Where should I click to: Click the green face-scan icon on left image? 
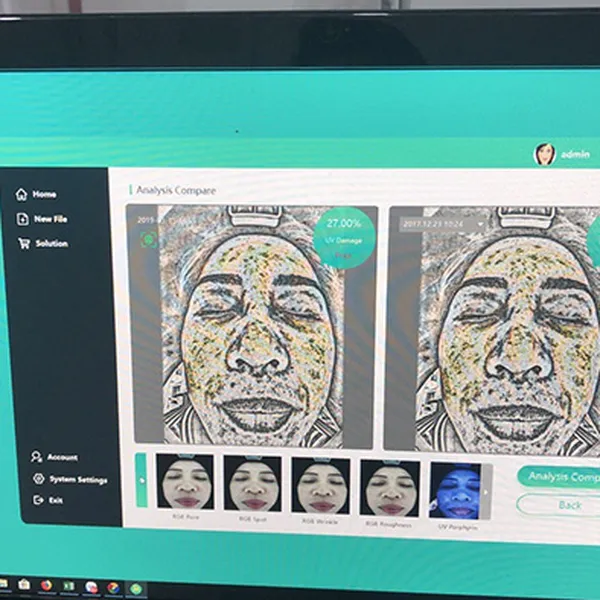click(x=149, y=238)
